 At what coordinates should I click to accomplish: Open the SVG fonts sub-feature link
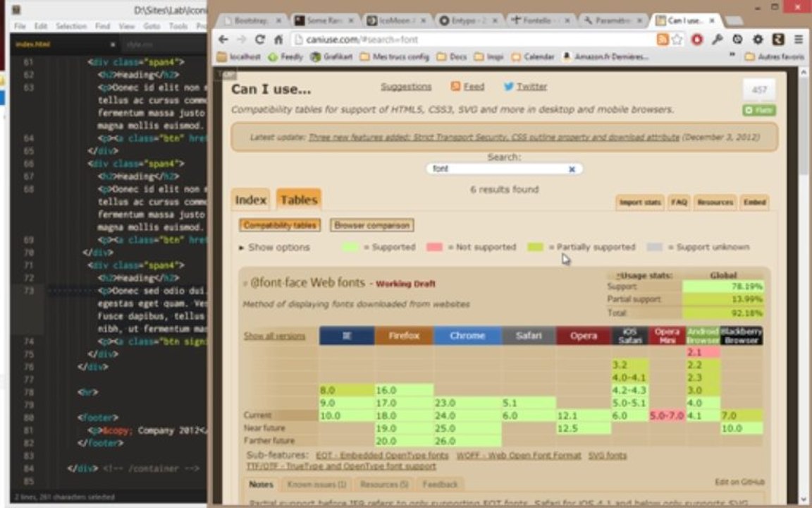(x=608, y=455)
